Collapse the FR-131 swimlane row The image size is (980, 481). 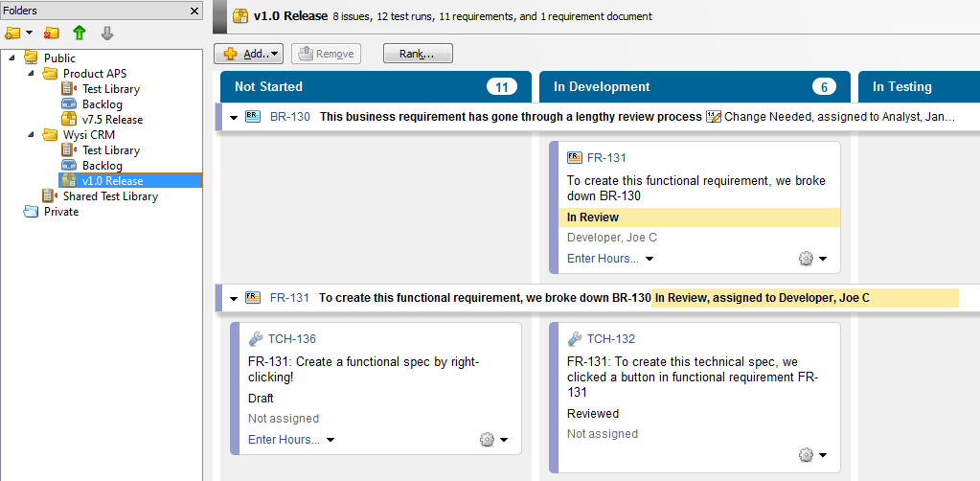point(234,298)
